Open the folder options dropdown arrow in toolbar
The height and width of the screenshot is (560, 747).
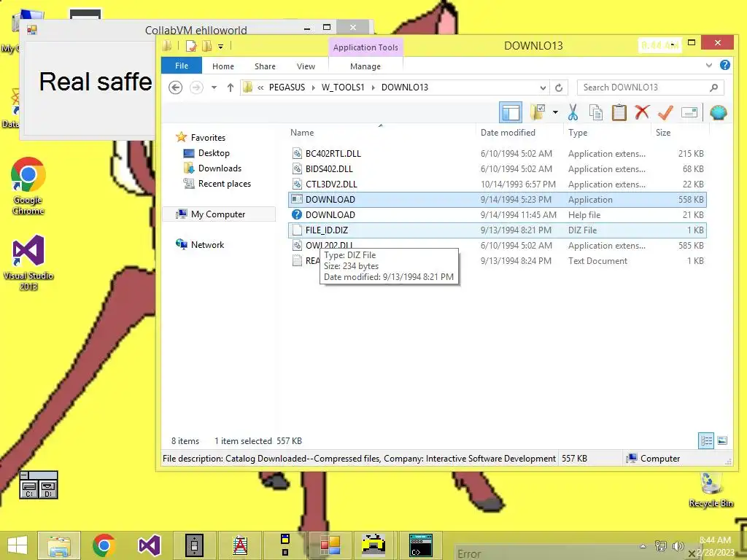point(555,113)
